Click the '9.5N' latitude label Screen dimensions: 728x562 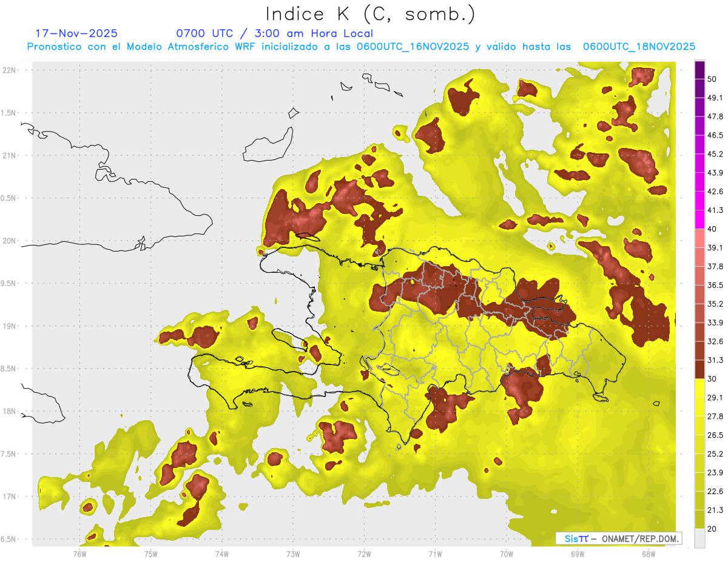coord(8,283)
